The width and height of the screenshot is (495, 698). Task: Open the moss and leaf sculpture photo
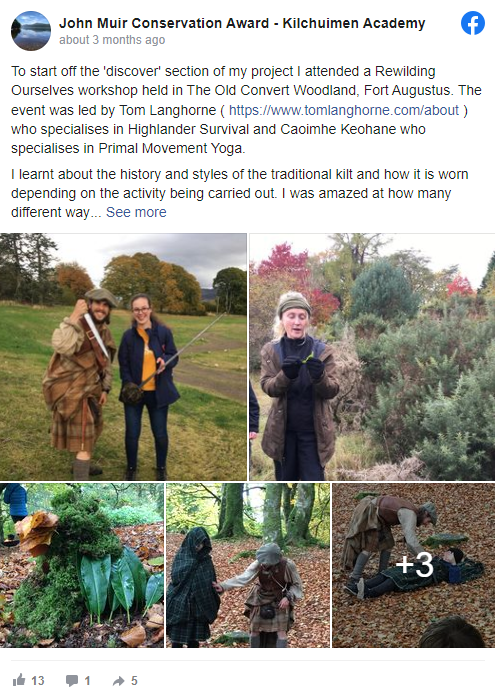(x=82, y=565)
